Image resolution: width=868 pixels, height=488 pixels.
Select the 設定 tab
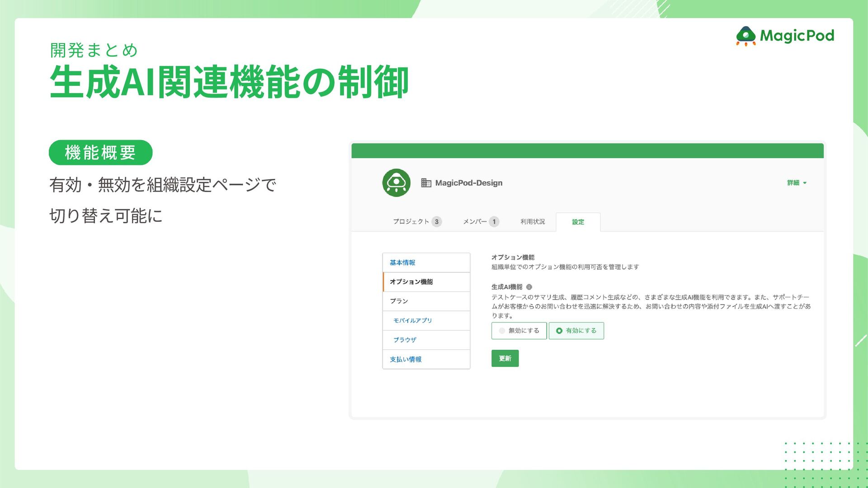click(x=578, y=222)
